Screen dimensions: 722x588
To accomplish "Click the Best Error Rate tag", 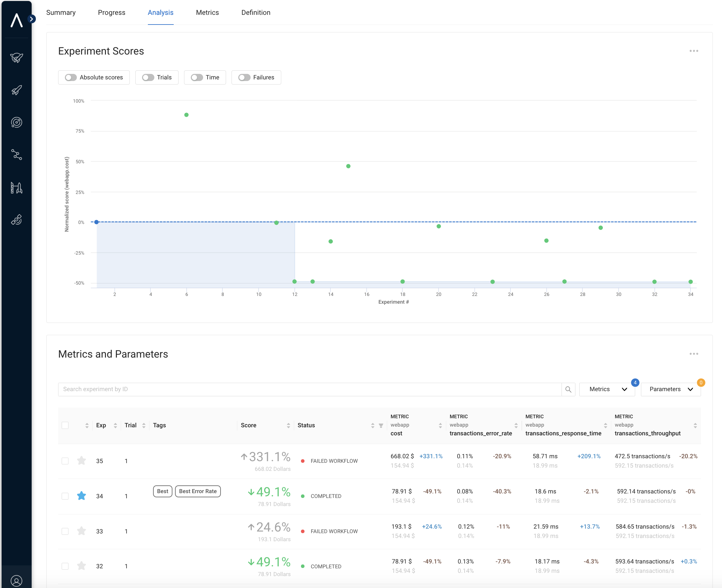I will (x=198, y=491).
